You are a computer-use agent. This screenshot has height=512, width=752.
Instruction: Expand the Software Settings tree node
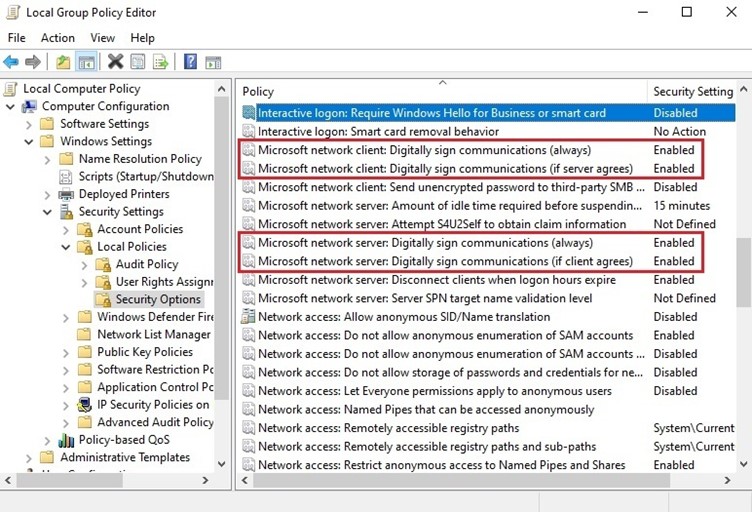tap(29, 124)
